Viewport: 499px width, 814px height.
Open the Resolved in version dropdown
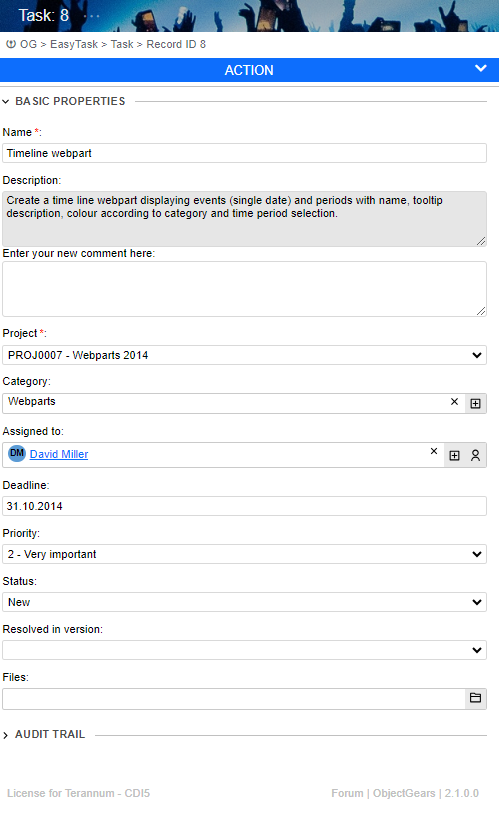(x=244, y=650)
